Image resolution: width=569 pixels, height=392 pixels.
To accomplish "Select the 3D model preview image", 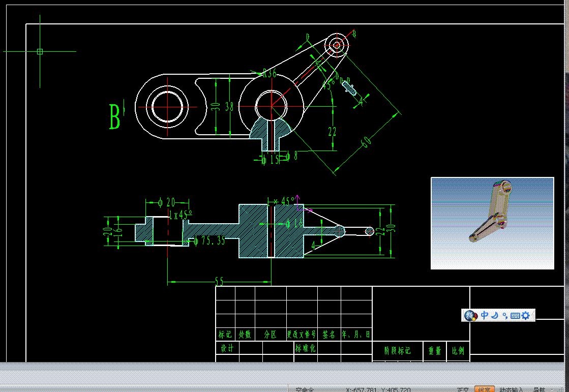I will pos(492,223).
